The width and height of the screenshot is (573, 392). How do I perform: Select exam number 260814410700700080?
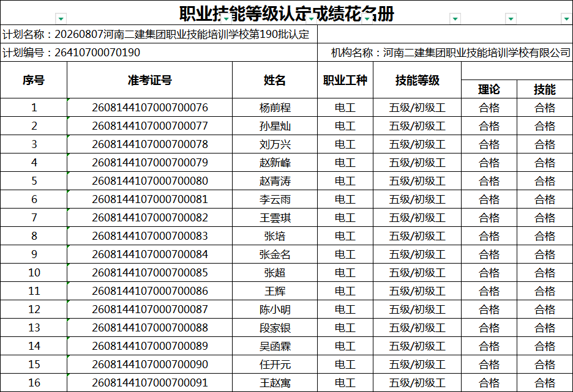pos(150,181)
